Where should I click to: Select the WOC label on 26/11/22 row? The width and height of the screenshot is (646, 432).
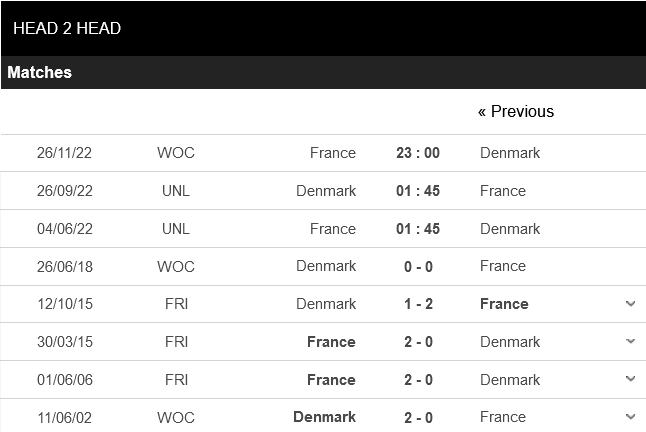pos(176,153)
